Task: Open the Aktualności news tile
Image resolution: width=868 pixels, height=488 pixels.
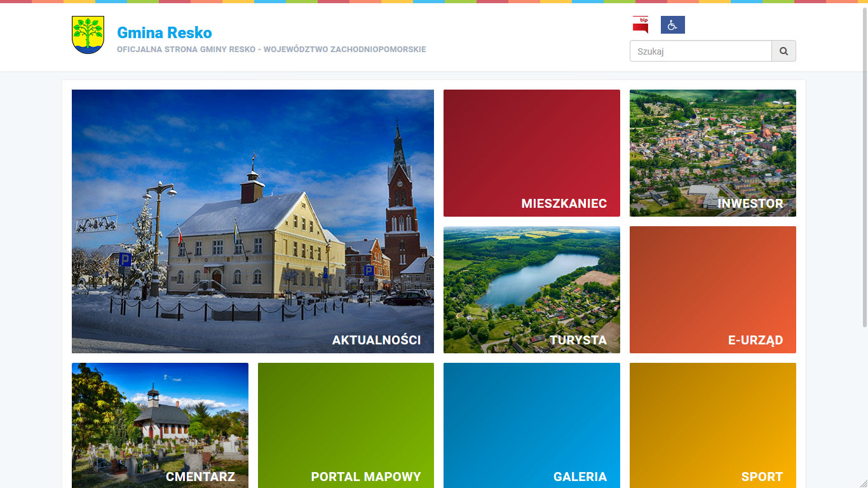Action: pos(252,221)
